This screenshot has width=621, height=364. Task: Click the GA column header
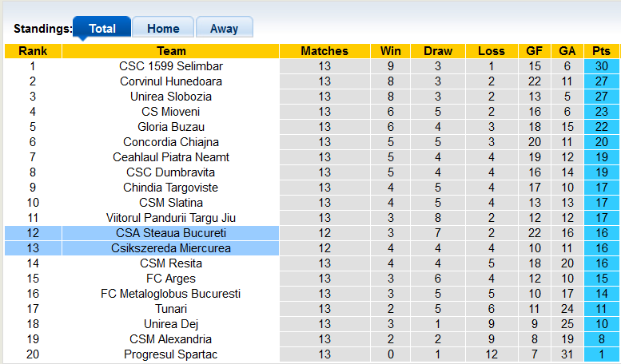pos(567,51)
